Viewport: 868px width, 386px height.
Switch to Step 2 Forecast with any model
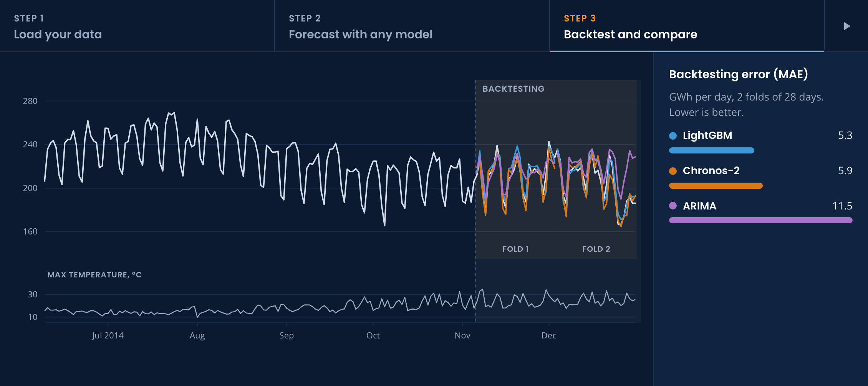[x=412, y=26]
